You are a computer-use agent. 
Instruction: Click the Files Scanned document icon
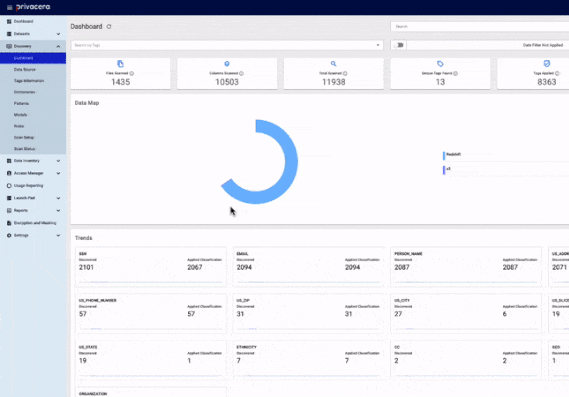(120, 64)
